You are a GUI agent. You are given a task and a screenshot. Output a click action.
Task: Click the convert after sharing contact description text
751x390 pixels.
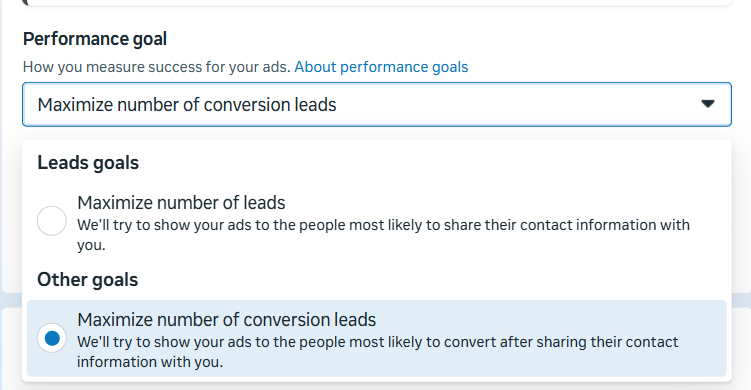coord(377,352)
